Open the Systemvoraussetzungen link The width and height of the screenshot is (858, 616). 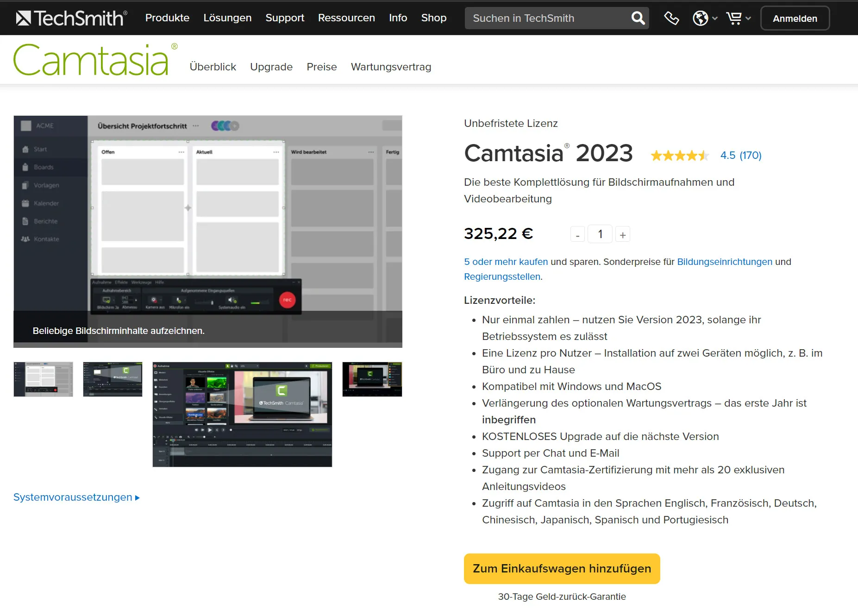(76, 497)
